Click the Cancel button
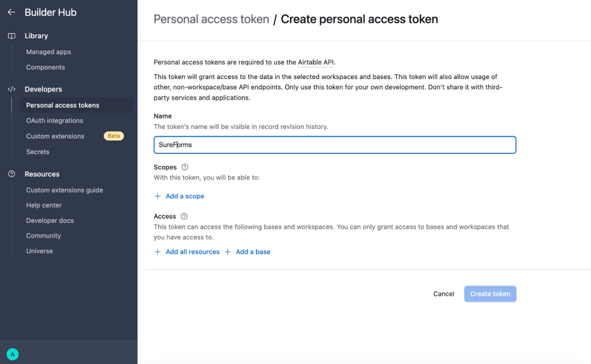591x364 pixels. click(443, 294)
